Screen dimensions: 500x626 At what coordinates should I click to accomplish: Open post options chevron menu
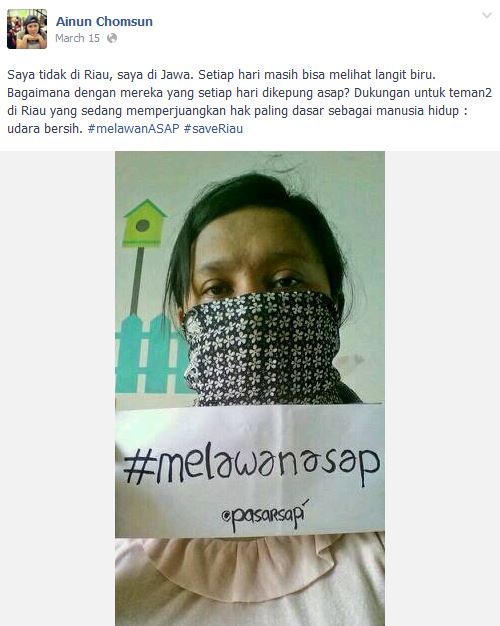tap(486, 16)
